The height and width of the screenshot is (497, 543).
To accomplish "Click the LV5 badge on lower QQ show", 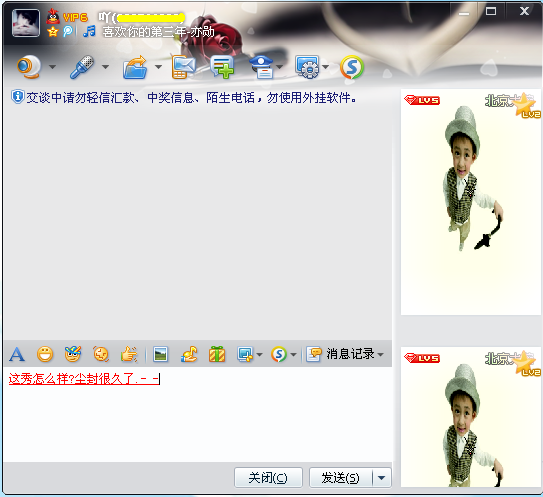I will tap(422, 358).
